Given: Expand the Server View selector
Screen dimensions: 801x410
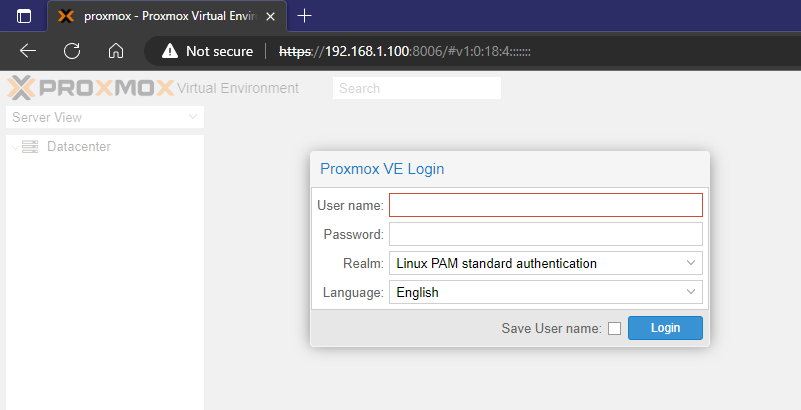Looking at the screenshot, I should (193, 118).
